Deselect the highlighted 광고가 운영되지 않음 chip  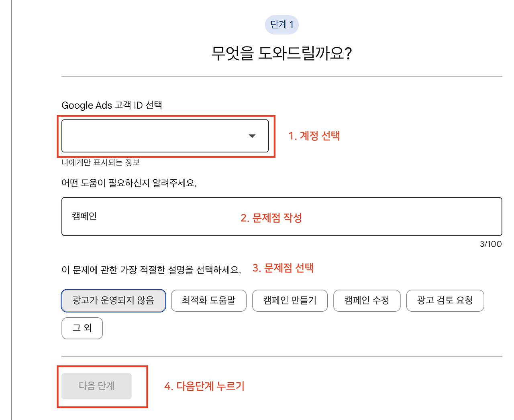(113, 300)
